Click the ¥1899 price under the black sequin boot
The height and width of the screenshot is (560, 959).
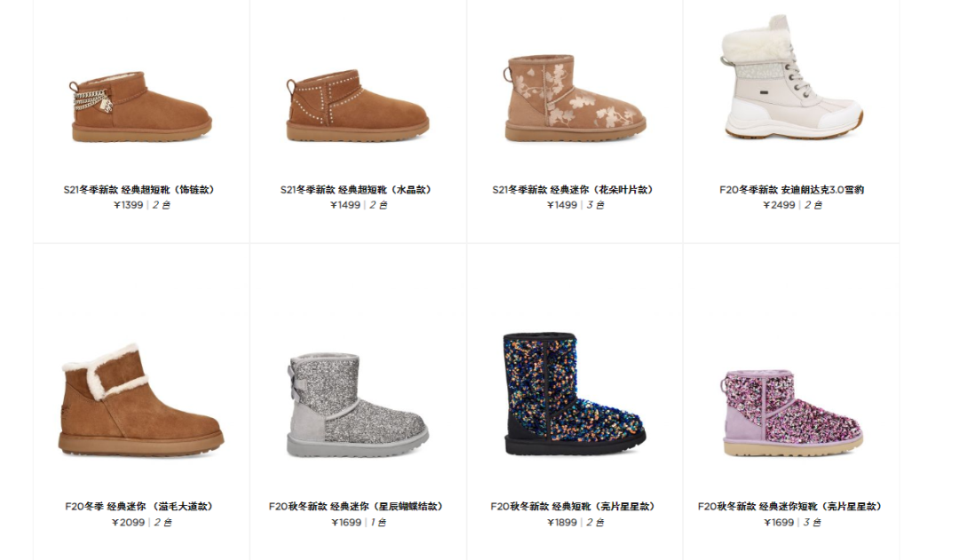pos(562,522)
